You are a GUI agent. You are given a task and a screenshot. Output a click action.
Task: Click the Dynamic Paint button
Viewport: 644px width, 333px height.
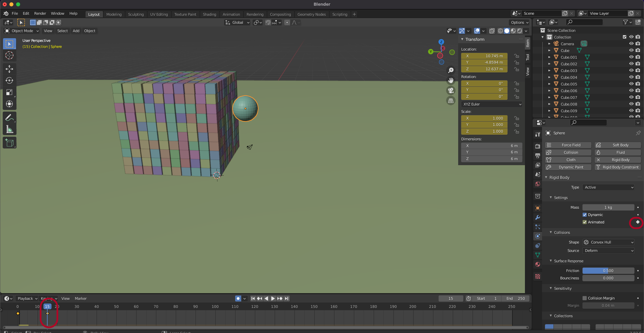pos(568,167)
